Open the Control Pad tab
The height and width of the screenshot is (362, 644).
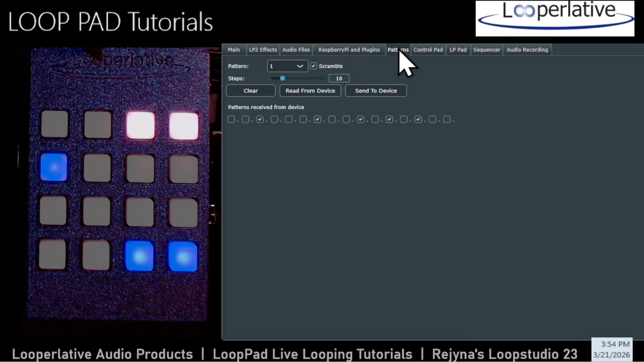[x=428, y=50]
